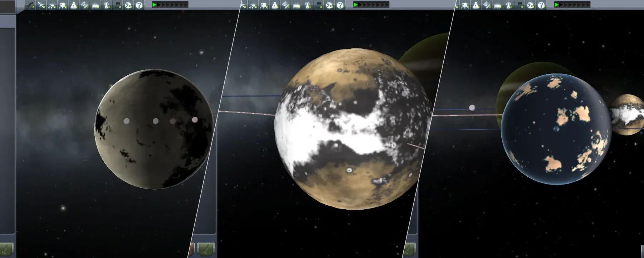Toggle the debris filter showing count 2
This screenshot has width=644, height=258.
click(x=30, y=5)
